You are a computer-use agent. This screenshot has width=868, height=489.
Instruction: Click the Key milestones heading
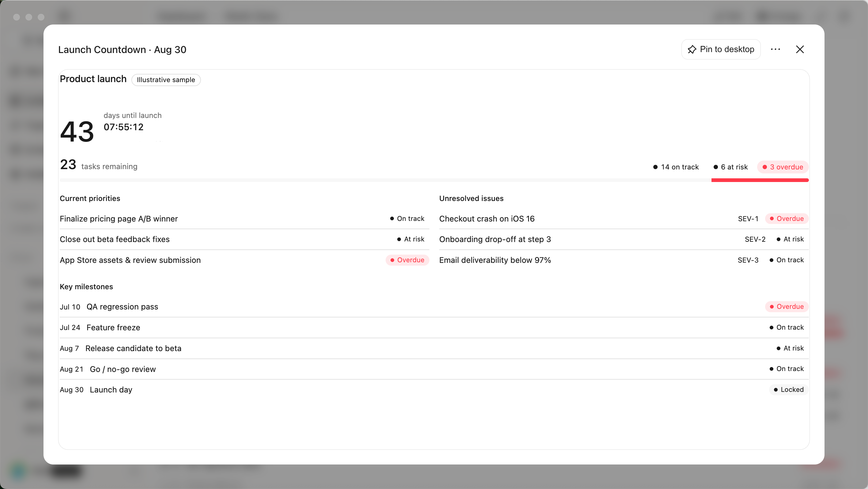click(x=86, y=287)
